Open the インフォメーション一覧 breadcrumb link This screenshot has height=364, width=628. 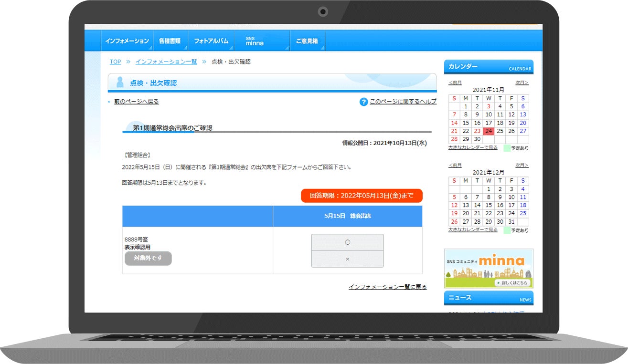click(x=166, y=62)
